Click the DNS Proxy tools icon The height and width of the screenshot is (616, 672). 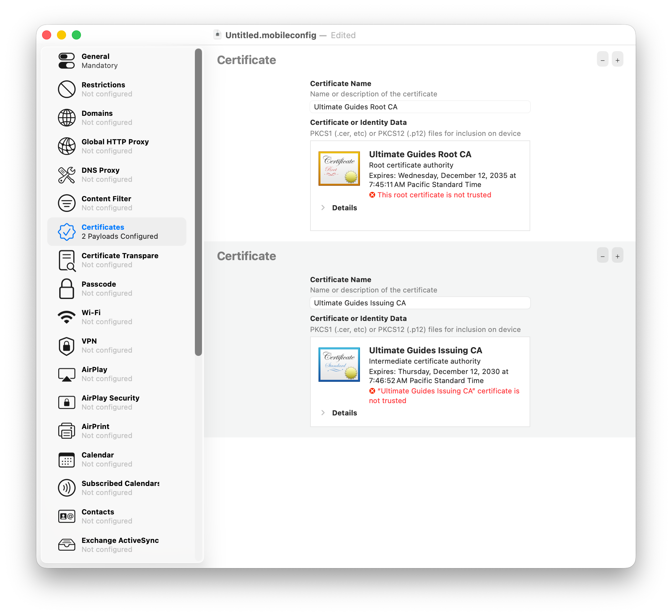point(67,175)
